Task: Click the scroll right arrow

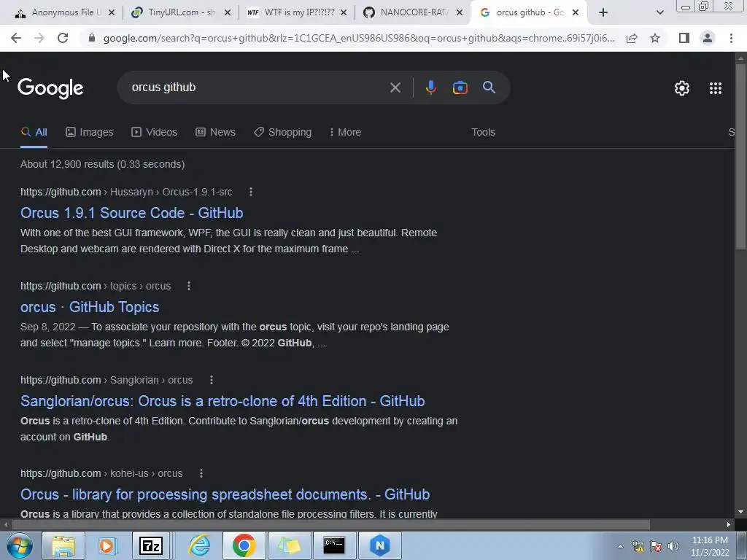Action: pos(729,525)
